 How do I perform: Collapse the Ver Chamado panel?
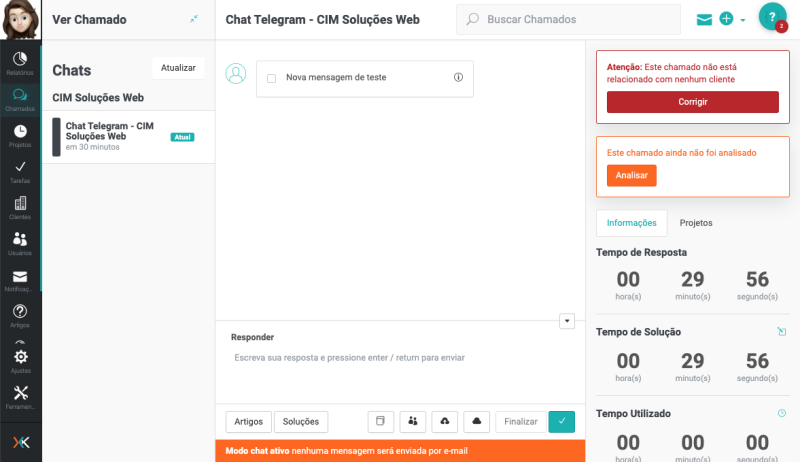pyautogui.click(x=194, y=19)
